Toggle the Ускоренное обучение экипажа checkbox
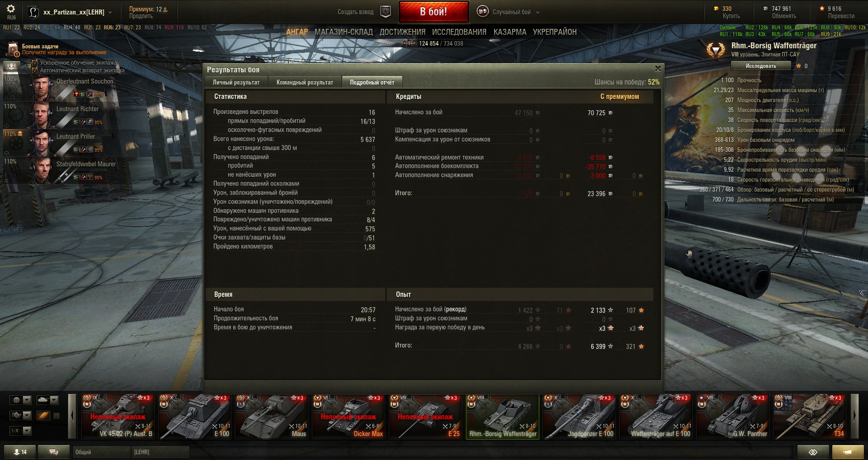 click(x=35, y=63)
